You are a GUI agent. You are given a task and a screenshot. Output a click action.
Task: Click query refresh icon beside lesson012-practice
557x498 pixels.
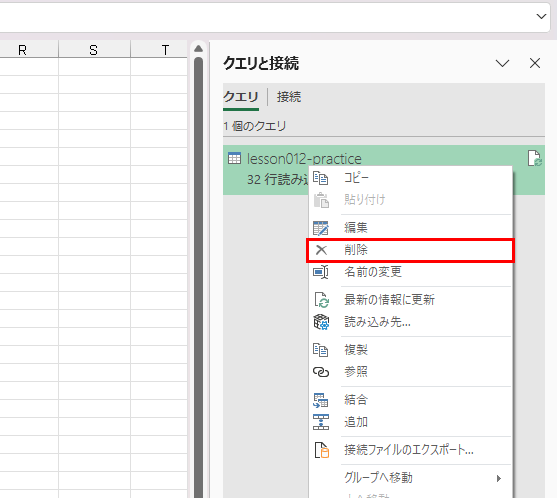534,158
